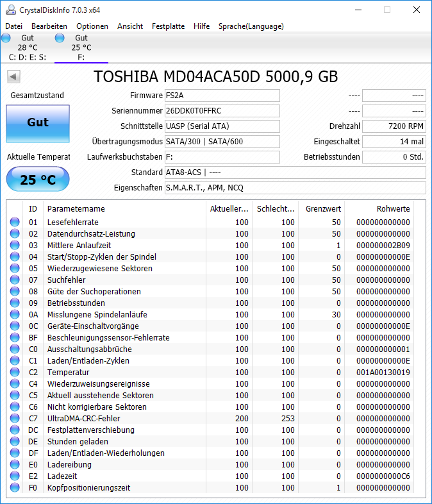Click the Gut health status button

click(38, 123)
